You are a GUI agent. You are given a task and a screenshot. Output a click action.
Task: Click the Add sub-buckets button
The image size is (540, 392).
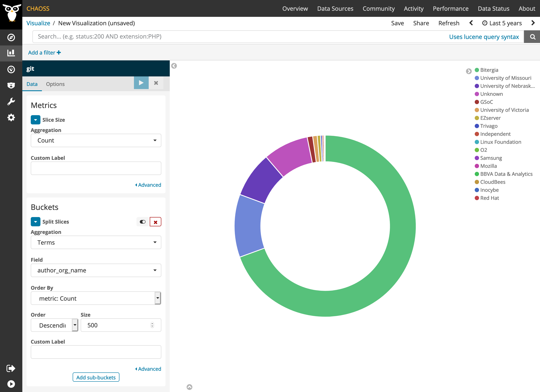click(96, 377)
